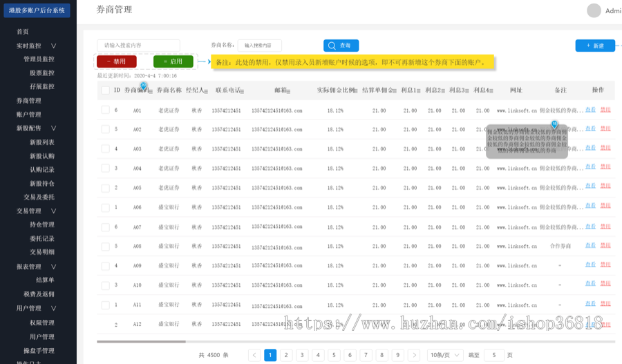Go to page 5
This screenshot has width=622, height=364.
click(x=334, y=355)
